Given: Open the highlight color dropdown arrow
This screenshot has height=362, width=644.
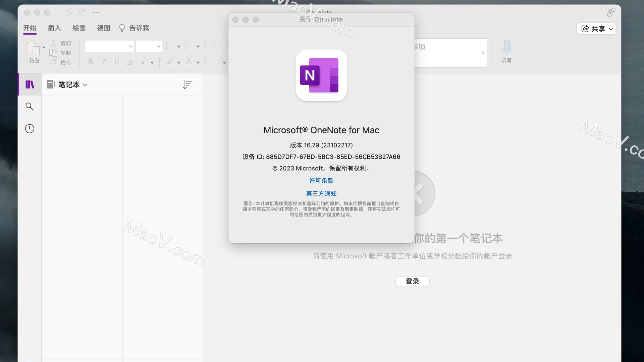Looking at the screenshot, I should click(178, 62).
